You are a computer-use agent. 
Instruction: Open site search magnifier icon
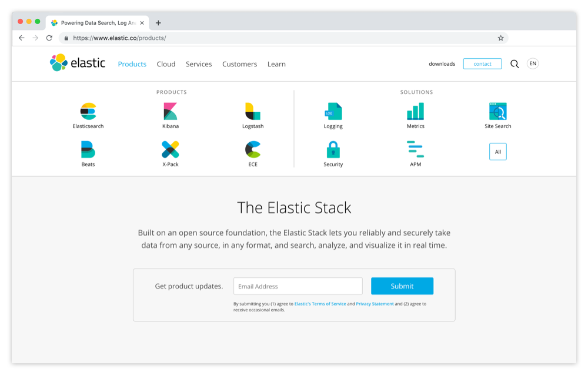click(x=514, y=64)
